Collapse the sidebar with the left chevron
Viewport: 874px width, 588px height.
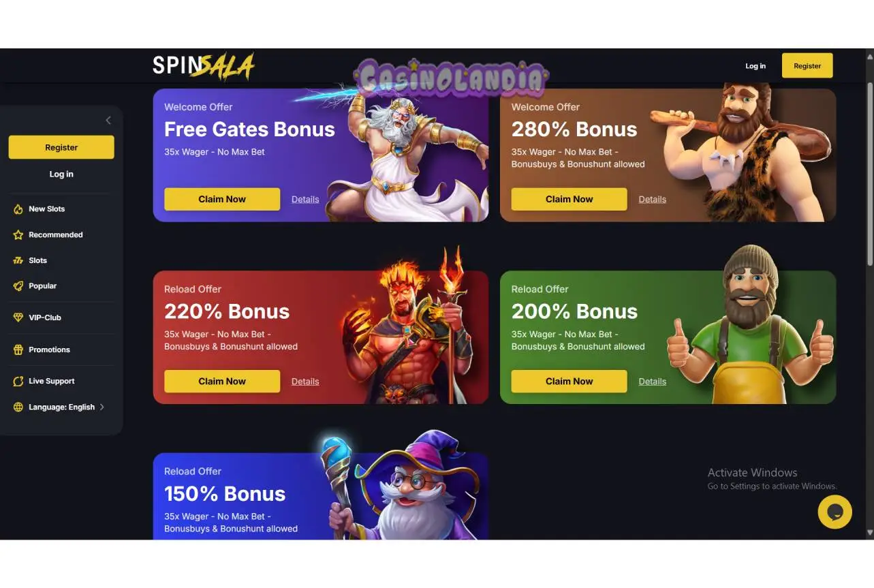108,121
